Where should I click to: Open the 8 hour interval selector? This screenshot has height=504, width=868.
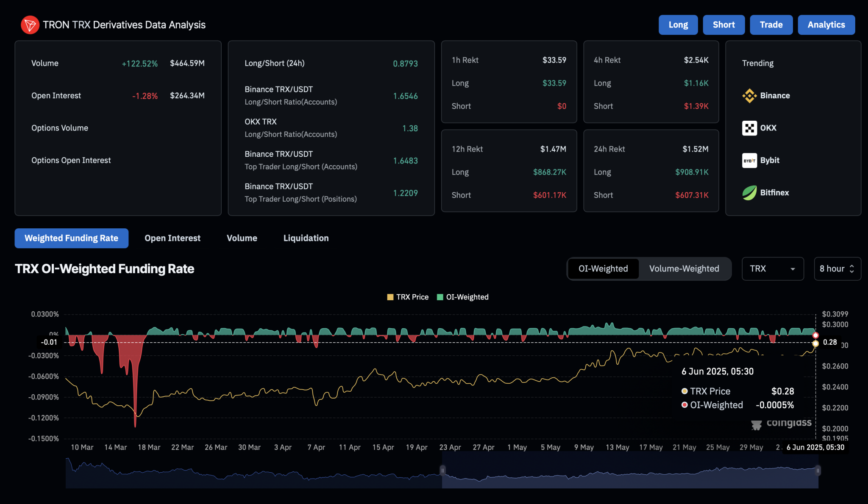point(837,269)
